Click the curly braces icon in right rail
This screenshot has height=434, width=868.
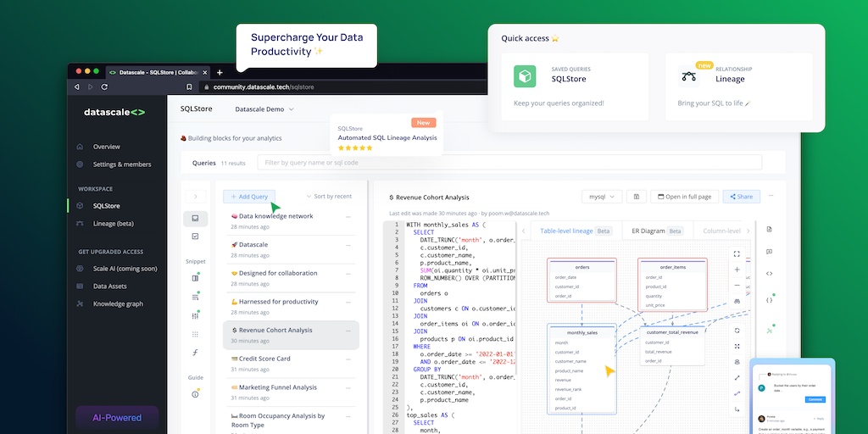click(769, 300)
